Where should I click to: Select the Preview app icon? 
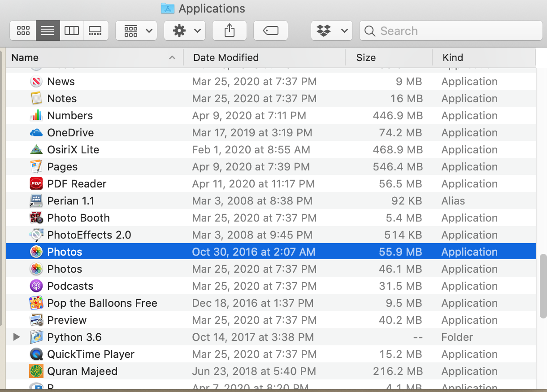click(36, 320)
